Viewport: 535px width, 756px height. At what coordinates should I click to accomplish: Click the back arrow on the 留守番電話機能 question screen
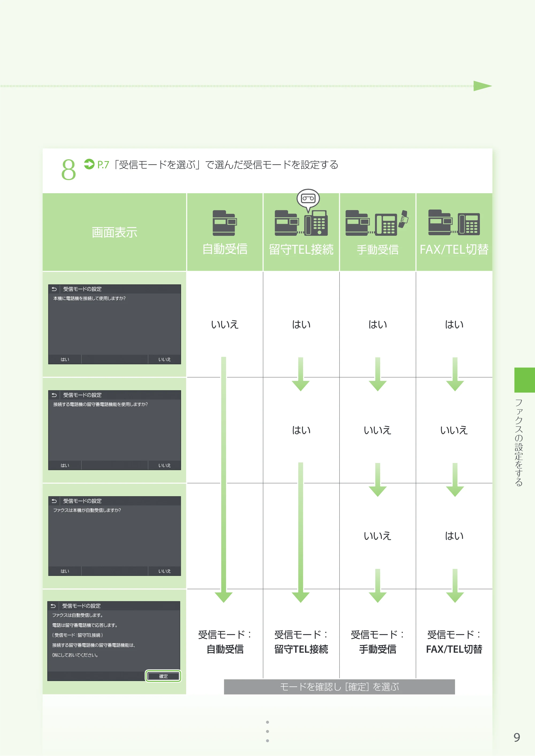(54, 395)
